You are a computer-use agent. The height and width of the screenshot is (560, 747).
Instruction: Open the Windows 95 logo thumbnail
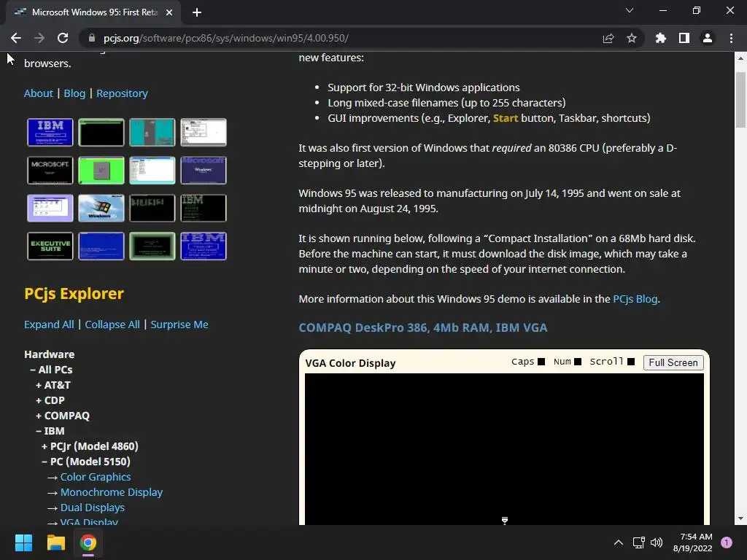click(x=101, y=208)
